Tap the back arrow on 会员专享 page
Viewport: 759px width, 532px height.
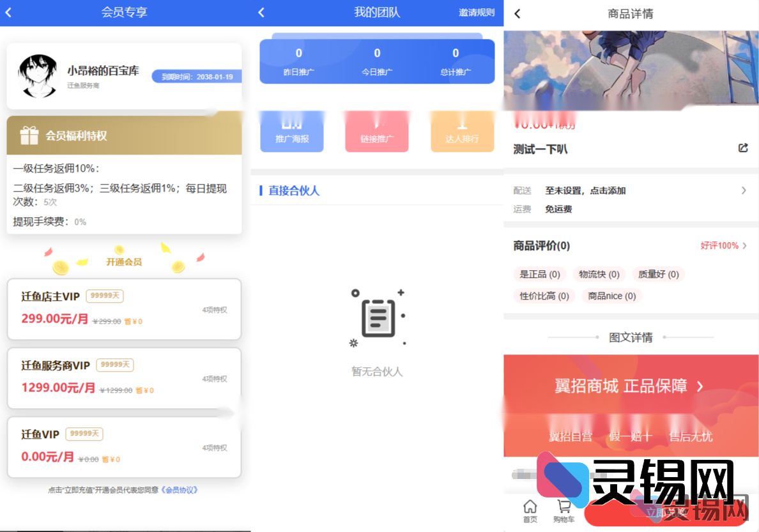[10, 12]
